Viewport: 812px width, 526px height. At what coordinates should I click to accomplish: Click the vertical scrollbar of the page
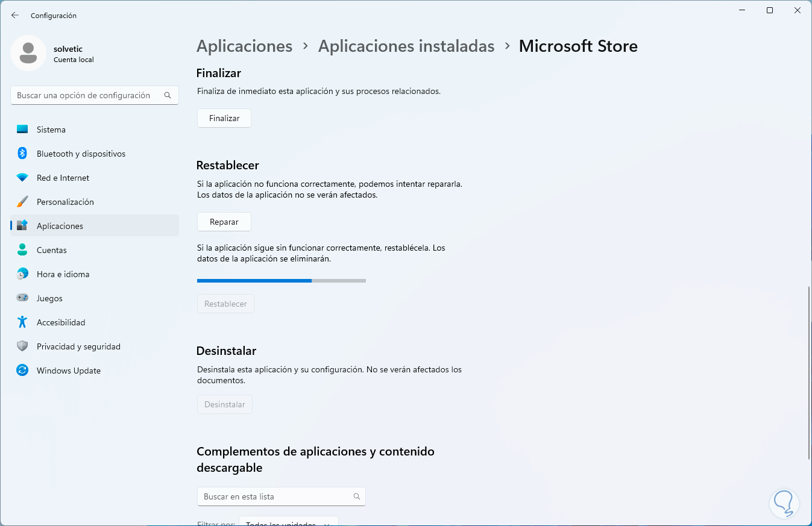click(x=809, y=374)
